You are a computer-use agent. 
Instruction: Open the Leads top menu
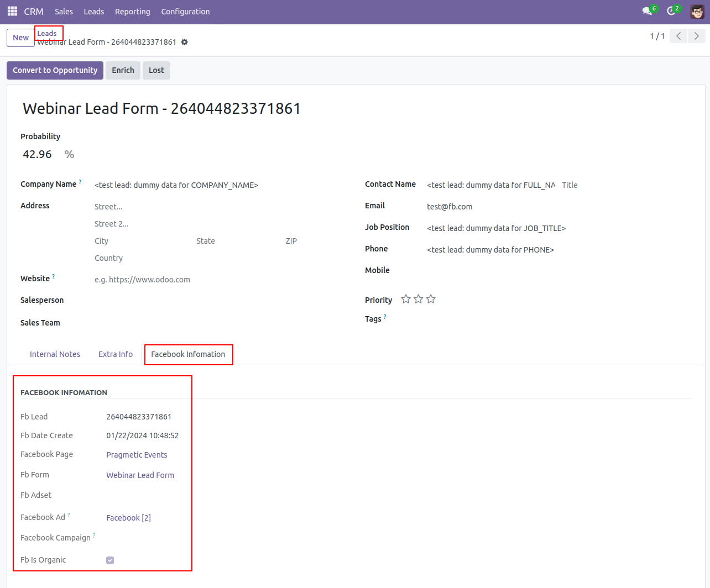pyautogui.click(x=93, y=11)
